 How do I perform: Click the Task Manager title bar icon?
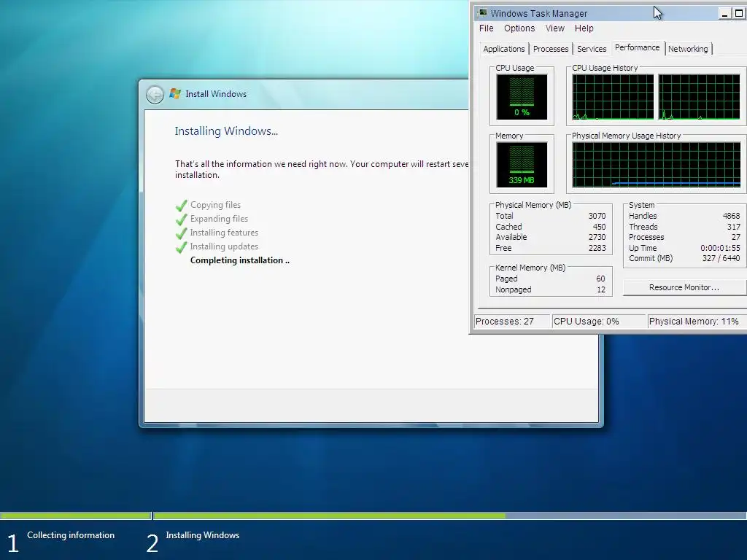click(x=483, y=13)
